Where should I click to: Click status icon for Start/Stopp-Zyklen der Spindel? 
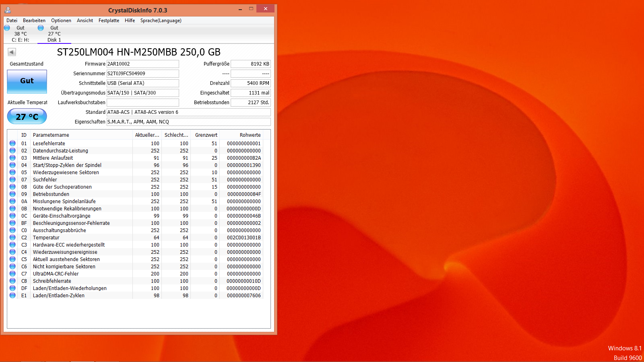pos(12,165)
